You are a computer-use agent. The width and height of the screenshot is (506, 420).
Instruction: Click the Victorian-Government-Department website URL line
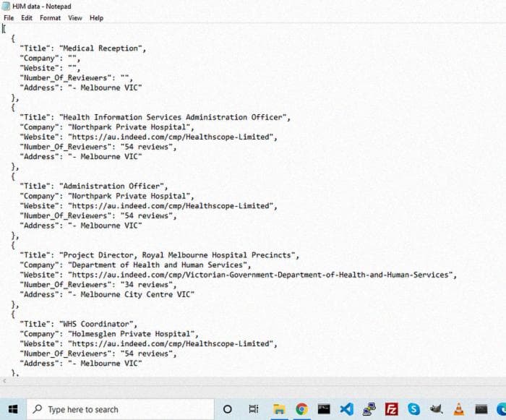click(x=238, y=275)
